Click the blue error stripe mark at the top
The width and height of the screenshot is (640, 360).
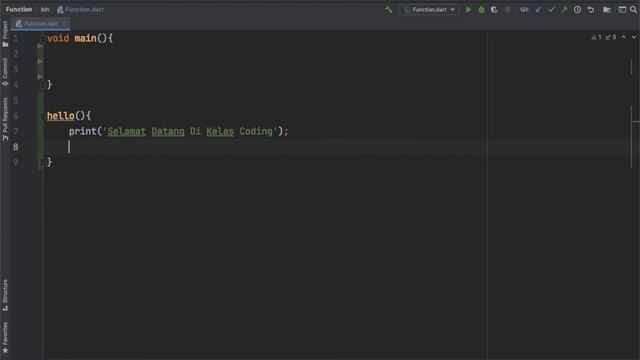pyautogui.click(x=631, y=67)
